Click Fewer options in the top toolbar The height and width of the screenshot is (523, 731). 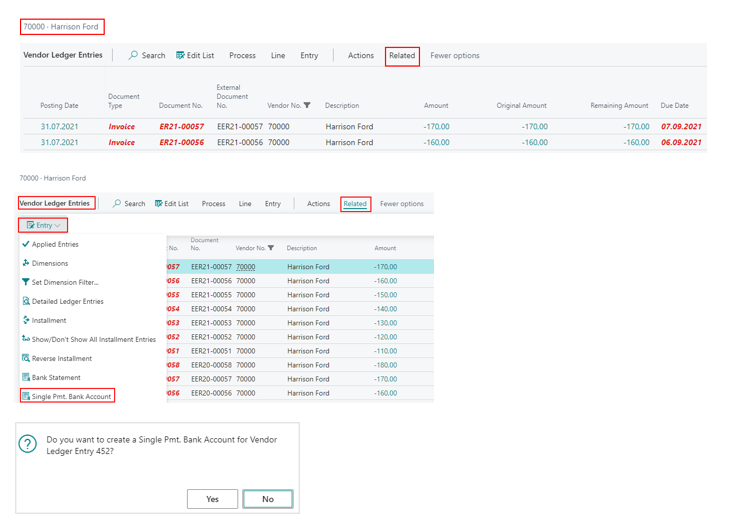tap(454, 56)
